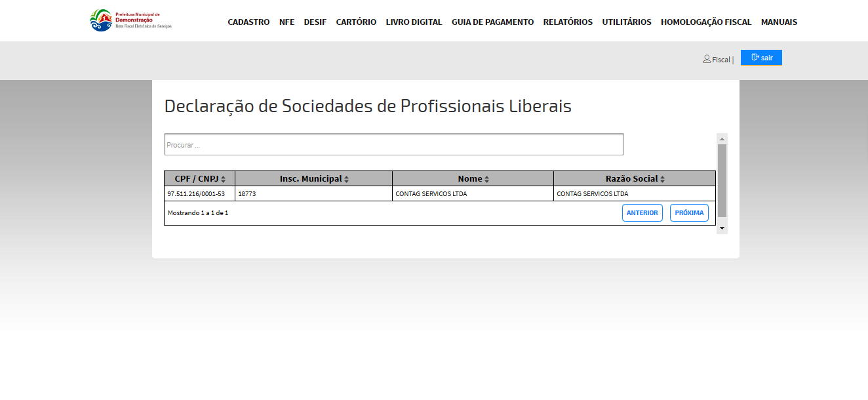
Task: Expand the RELATÓRIOS menu
Action: (568, 22)
